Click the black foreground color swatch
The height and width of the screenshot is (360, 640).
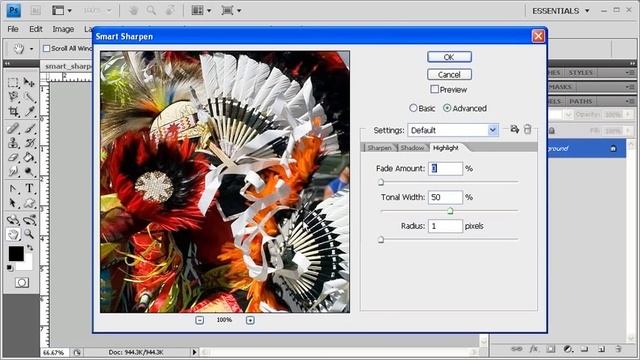[x=16, y=253]
